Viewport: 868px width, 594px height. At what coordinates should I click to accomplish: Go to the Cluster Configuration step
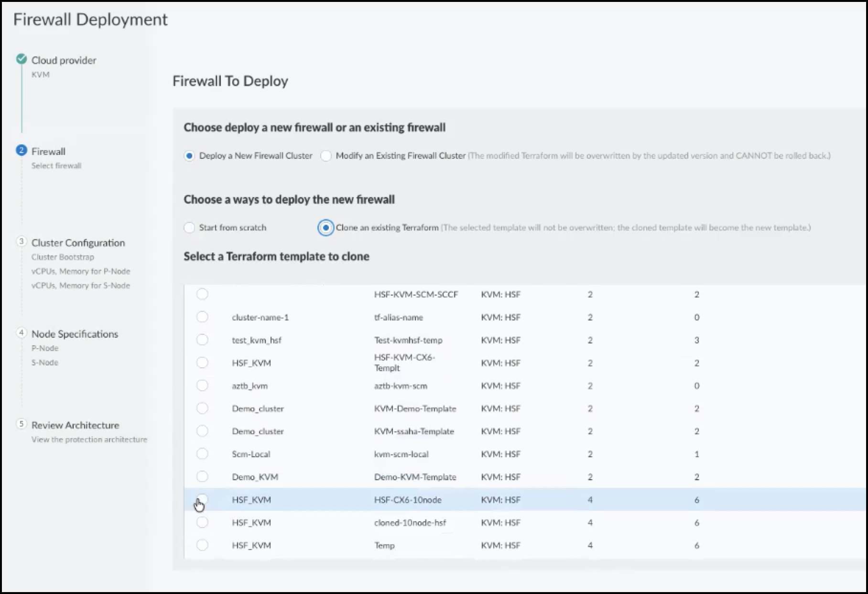[x=78, y=243]
